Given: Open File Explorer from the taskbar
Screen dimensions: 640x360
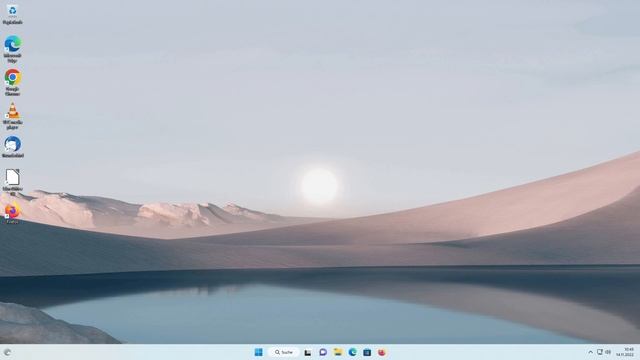Looking at the screenshot, I should (338, 352).
